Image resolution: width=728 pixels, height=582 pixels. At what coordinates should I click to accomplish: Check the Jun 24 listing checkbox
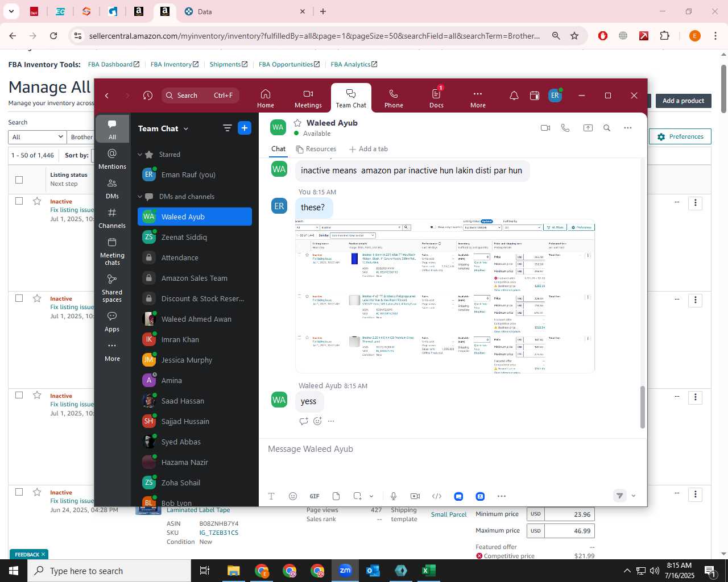(19, 492)
